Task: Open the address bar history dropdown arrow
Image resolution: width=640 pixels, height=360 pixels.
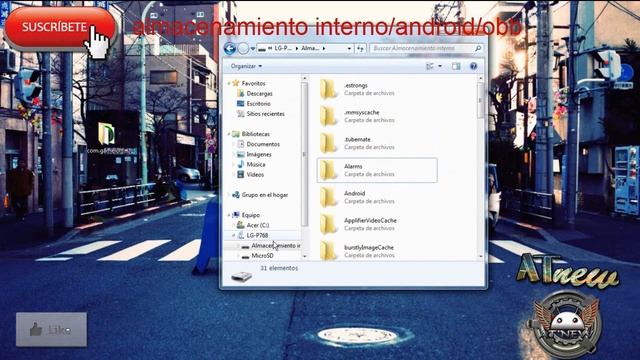Action: click(x=349, y=49)
